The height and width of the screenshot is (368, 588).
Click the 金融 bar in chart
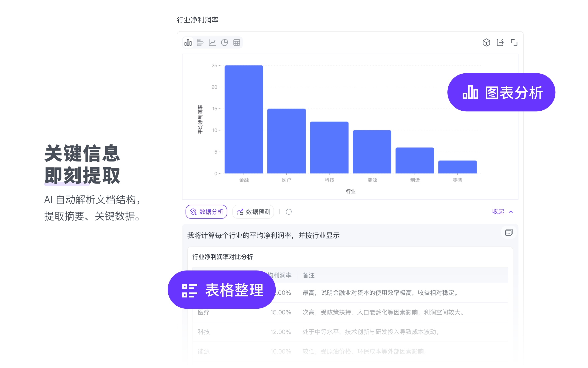[244, 119]
